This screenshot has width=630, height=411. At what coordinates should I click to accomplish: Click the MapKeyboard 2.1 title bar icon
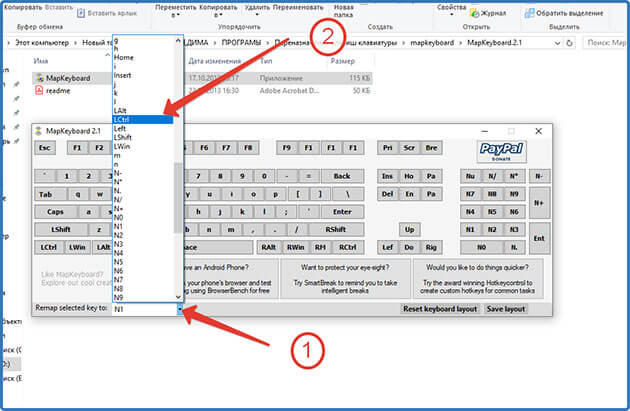[x=39, y=131]
